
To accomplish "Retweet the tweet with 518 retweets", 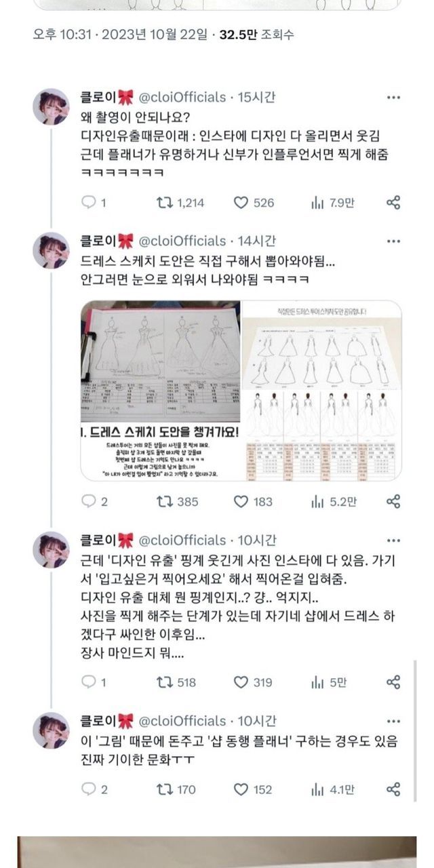I will tap(176, 682).
